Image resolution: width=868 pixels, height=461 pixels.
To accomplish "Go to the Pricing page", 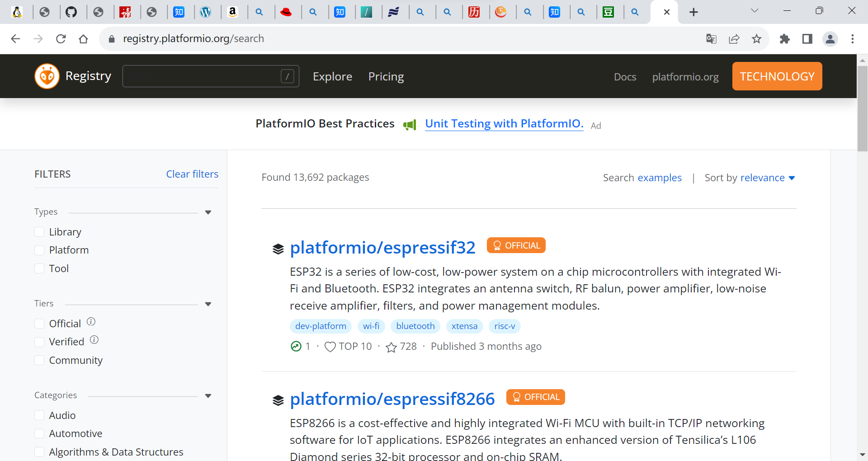I will click(386, 76).
